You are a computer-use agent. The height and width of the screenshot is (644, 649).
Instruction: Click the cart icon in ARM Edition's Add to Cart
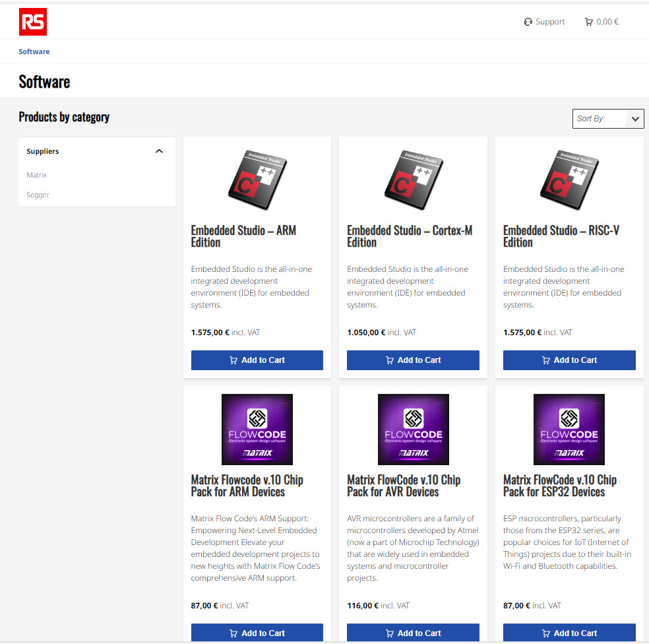[x=233, y=360]
